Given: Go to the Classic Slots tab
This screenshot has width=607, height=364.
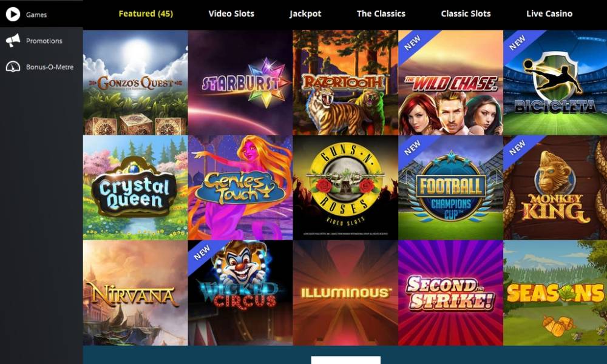Looking at the screenshot, I should tap(466, 13).
